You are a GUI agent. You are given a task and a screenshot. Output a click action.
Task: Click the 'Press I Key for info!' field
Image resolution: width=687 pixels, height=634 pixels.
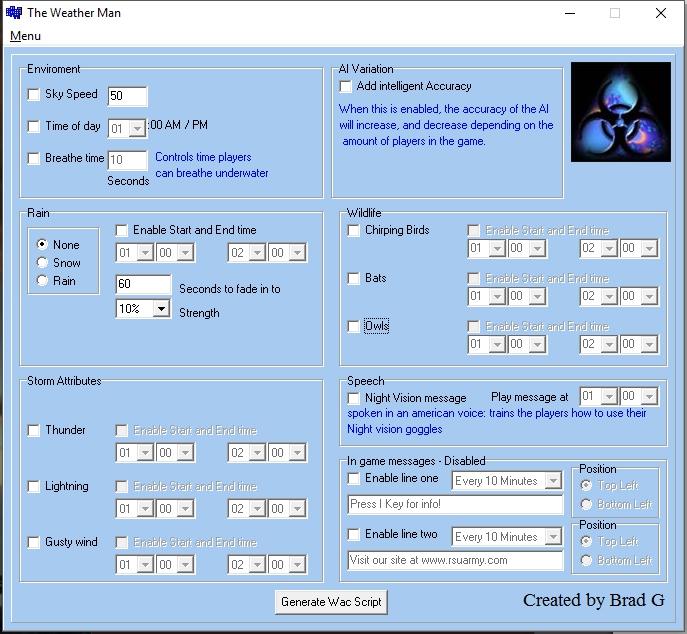point(455,504)
